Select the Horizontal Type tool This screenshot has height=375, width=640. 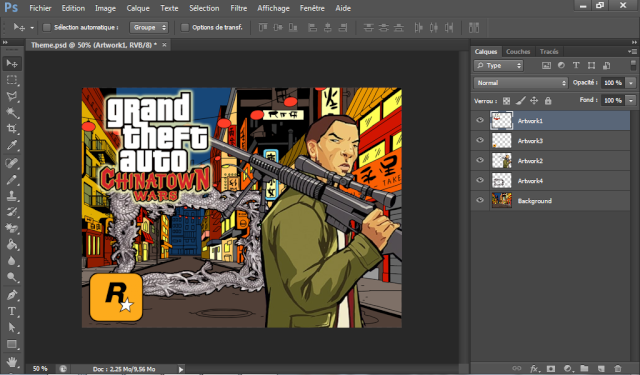point(12,311)
